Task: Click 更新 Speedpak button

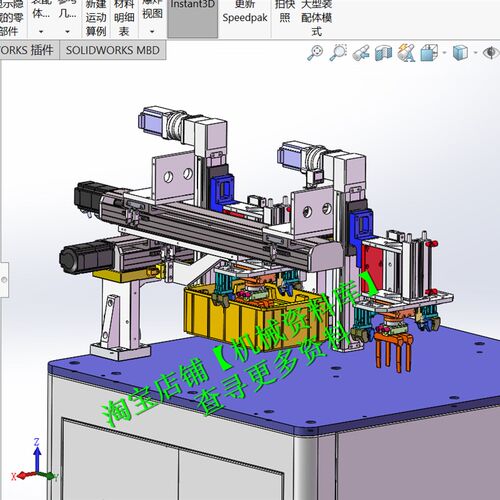Action: point(245,12)
